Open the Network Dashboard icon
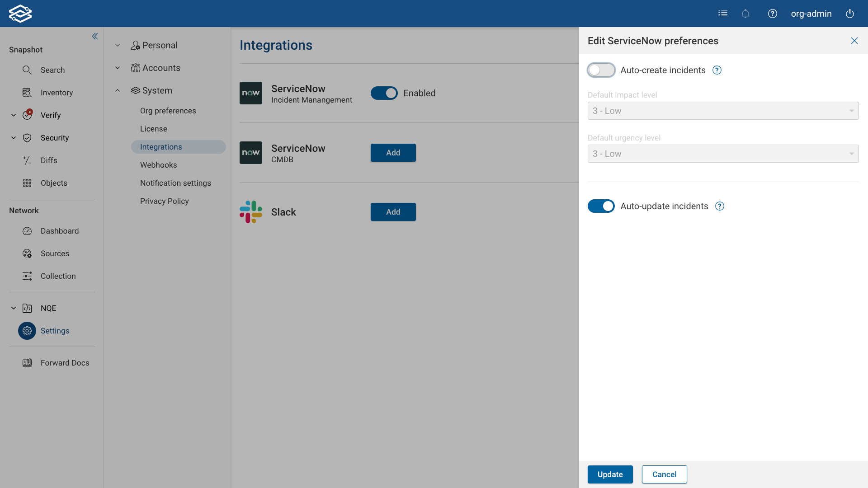868x488 pixels. coord(27,231)
